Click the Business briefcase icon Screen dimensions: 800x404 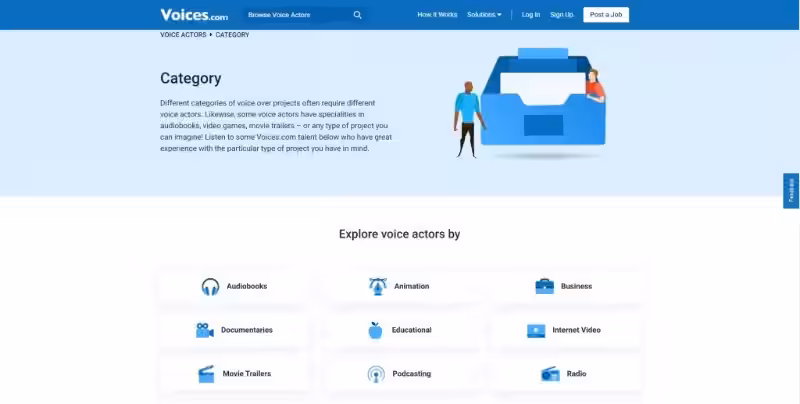click(x=544, y=286)
